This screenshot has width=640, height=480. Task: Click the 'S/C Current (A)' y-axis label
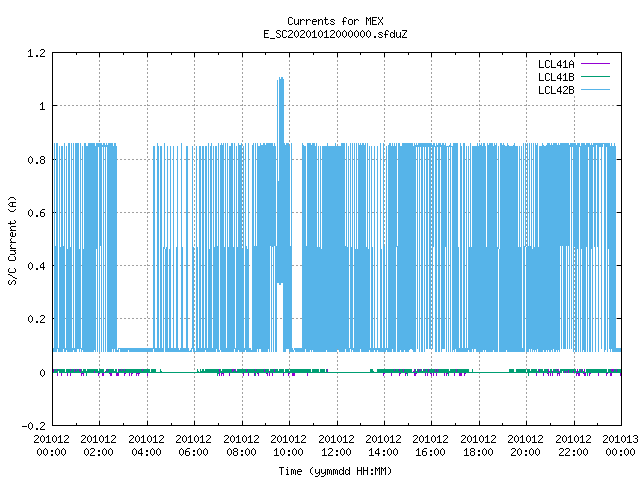pos(12,241)
